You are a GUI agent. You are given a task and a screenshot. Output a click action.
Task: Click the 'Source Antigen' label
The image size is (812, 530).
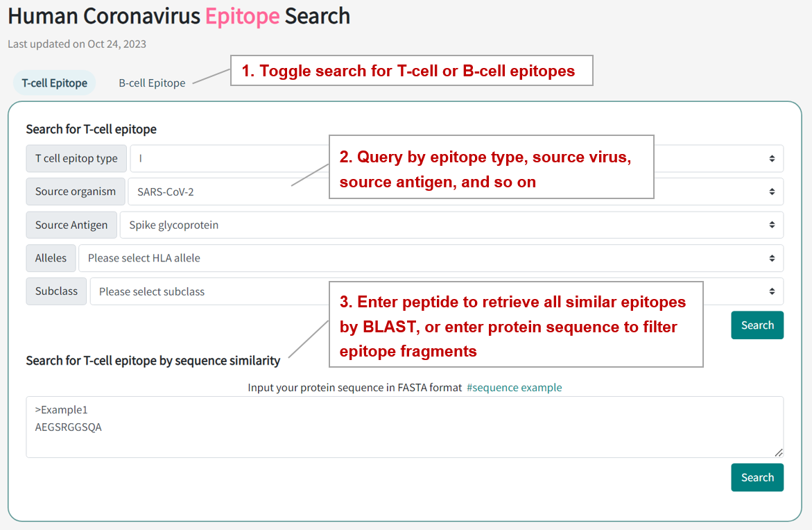click(x=71, y=225)
